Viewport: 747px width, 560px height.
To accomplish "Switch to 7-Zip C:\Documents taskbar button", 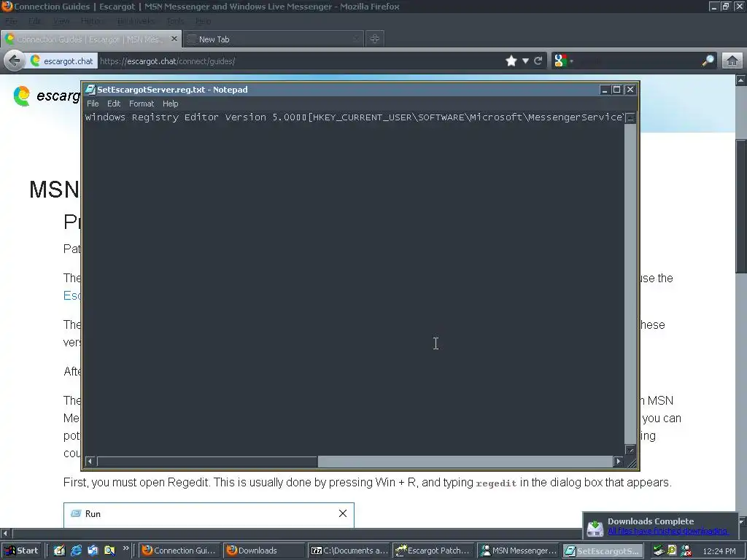I will (349, 551).
